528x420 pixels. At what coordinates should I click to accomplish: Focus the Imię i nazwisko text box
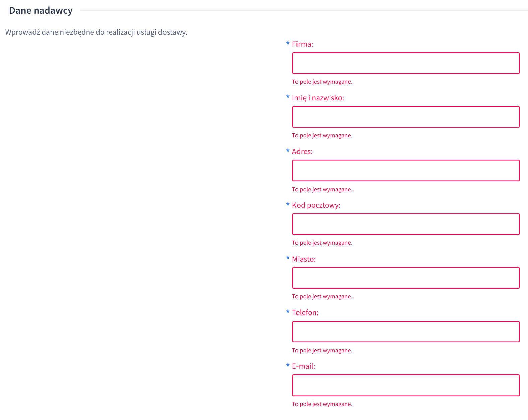(406, 117)
